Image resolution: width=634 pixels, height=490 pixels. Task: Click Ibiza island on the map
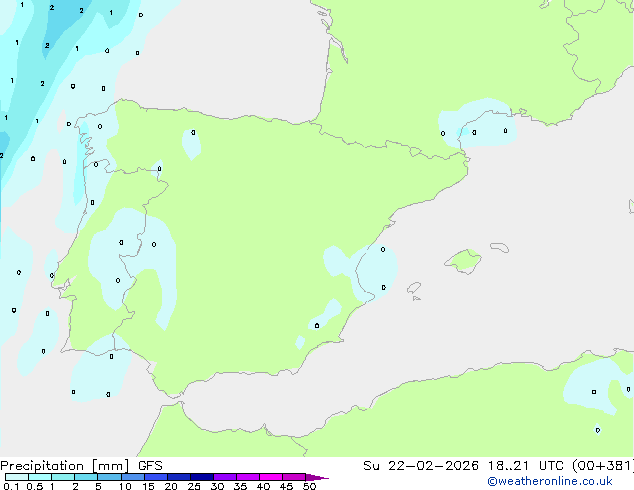(x=414, y=288)
